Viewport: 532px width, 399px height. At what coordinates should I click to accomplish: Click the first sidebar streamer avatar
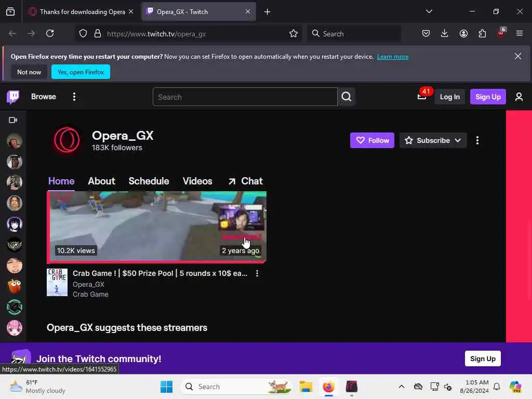(14, 141)
